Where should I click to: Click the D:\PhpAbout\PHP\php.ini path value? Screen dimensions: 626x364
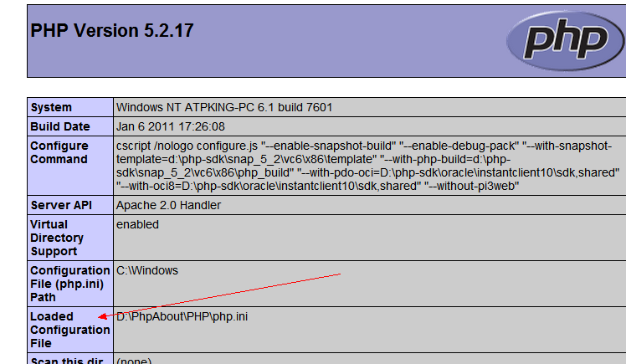click(182, 316)
